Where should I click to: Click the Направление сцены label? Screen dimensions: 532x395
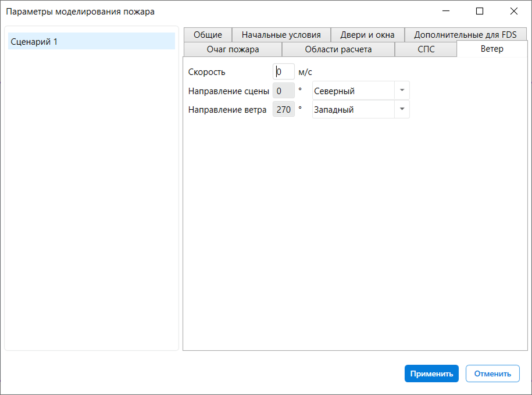point(228,91)
